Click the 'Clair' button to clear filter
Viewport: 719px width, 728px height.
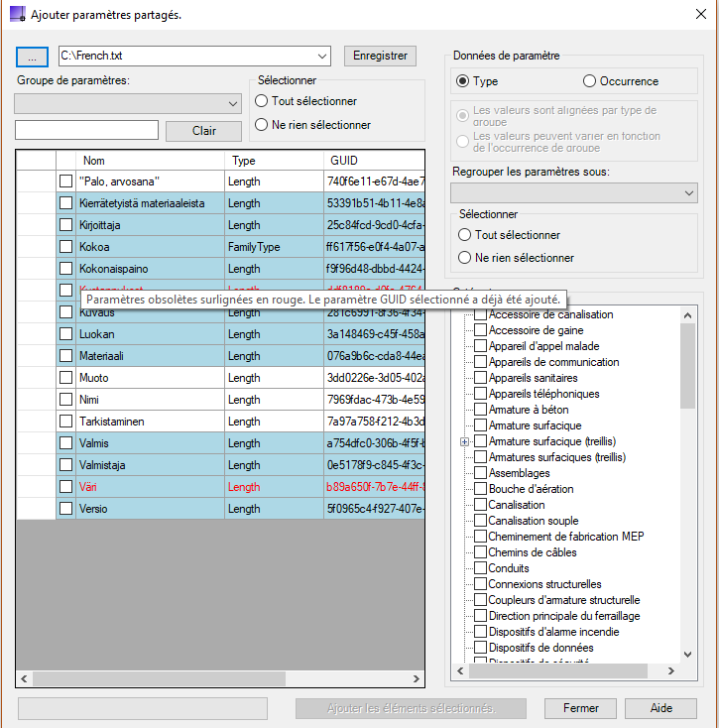click(x=203, y=131)
